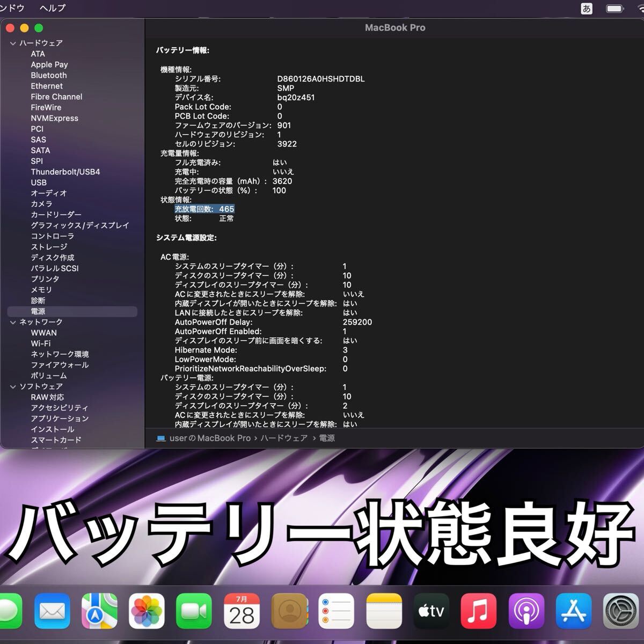
Task: Click the Japanese input source indicator
Action: pos(587,8)
